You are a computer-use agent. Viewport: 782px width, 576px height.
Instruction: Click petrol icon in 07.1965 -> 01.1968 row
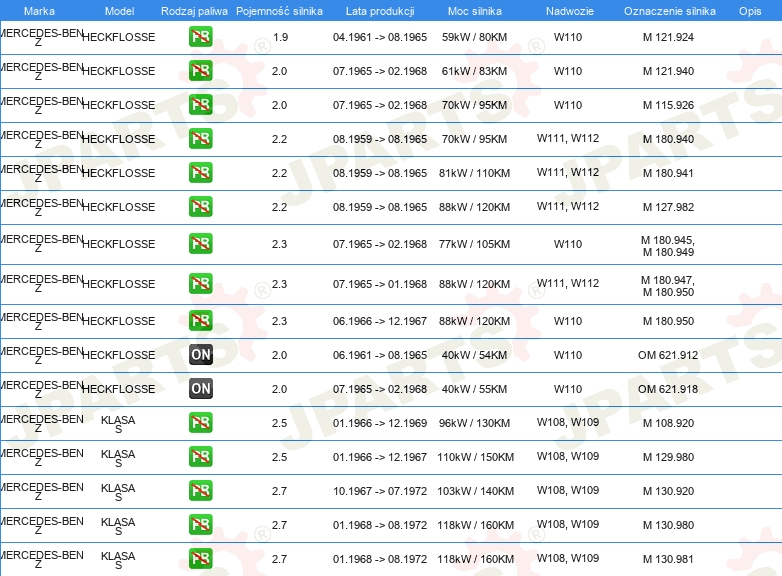[200, 284]
